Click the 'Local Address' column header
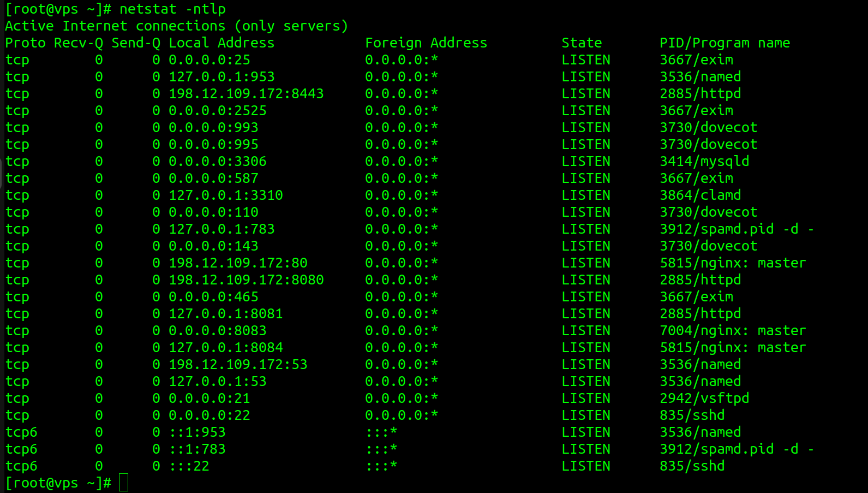The width and height of the screenshot is (868, 493). [x=222, y=43]
